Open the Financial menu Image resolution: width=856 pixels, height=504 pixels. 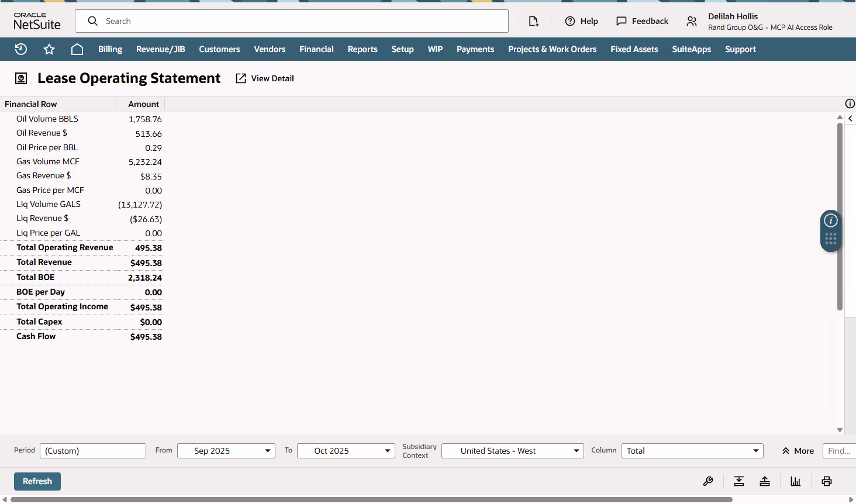click(316, 49)
